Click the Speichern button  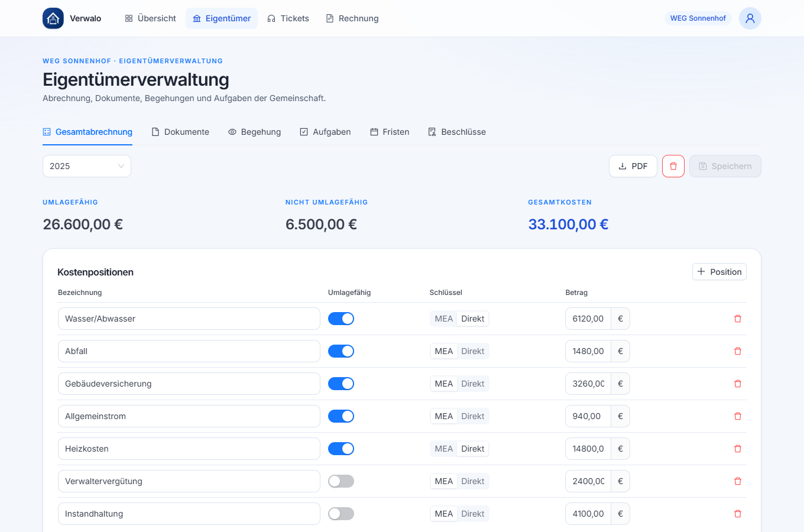725,166
